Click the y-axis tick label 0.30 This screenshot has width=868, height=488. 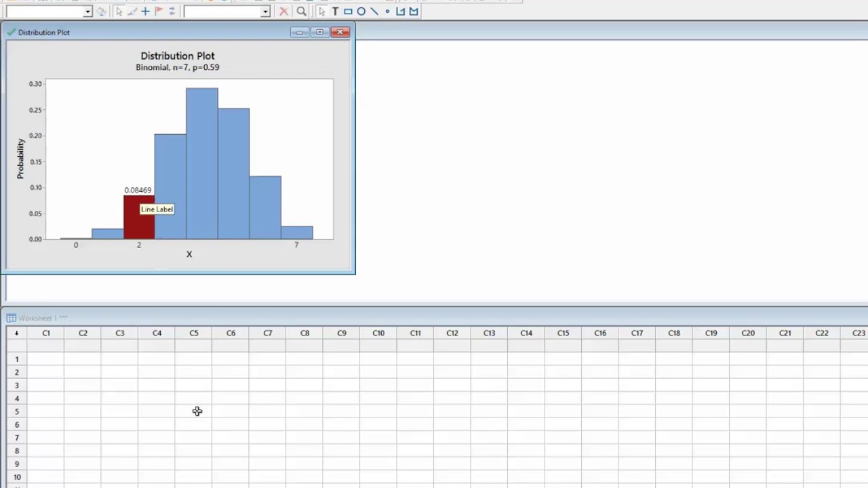pyautogui.click(x=35, y=84)
